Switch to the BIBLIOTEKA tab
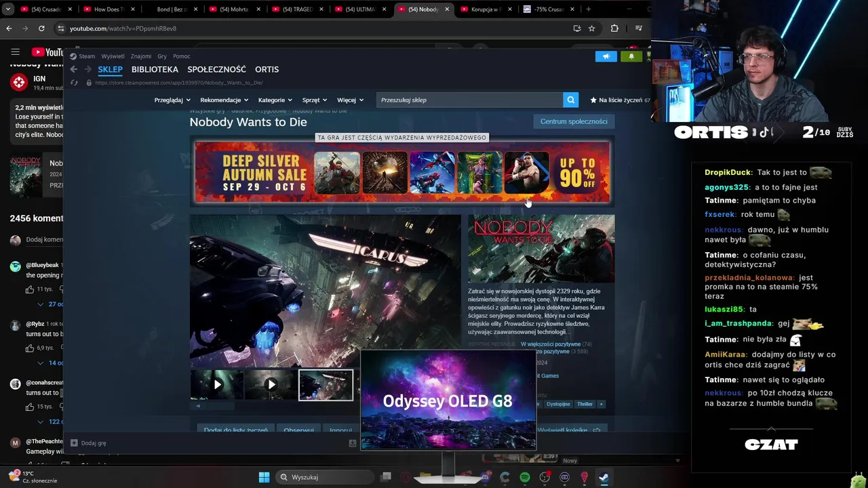The width and height of the screenshot is (868, 488). 155,69
